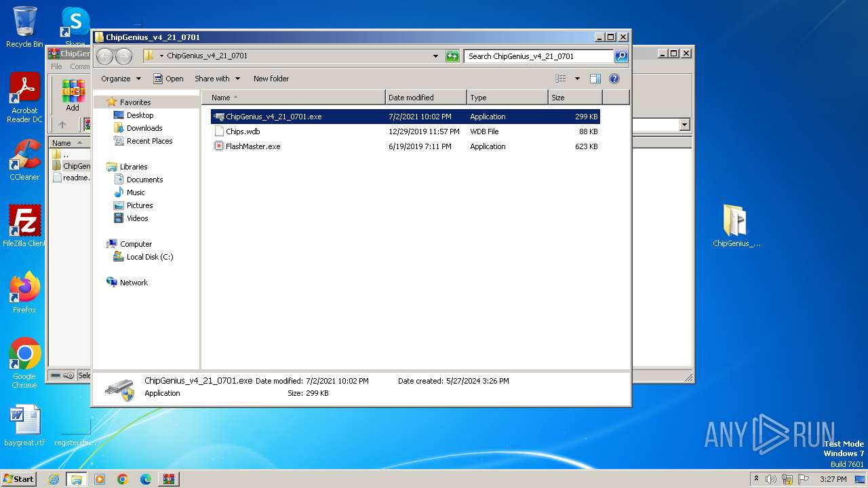Open File menu in WinRAR window

click(56, 66)
